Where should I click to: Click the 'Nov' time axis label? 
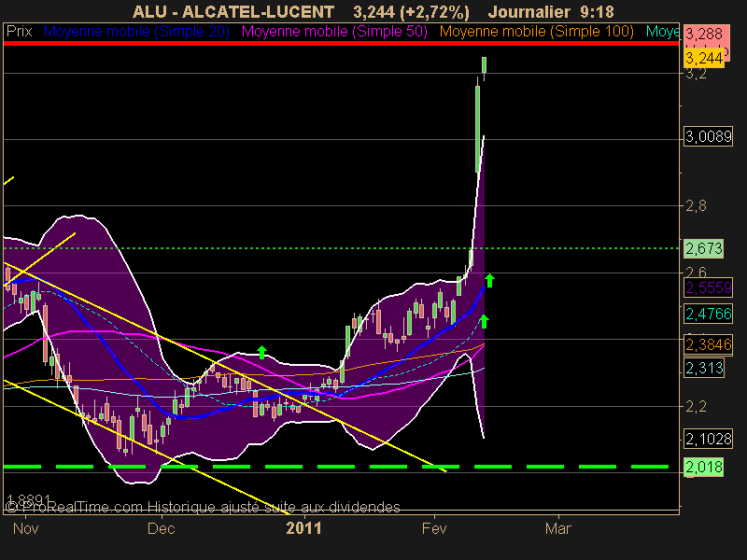[25, 528]
